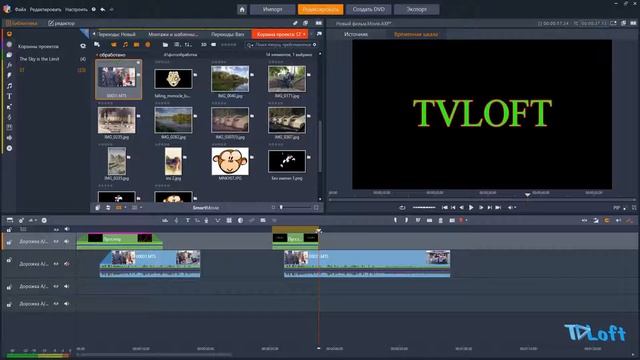The image size is (640, 360).
Task: Open the Монтажи и шаблоны library tab
Action: point(173,34)
